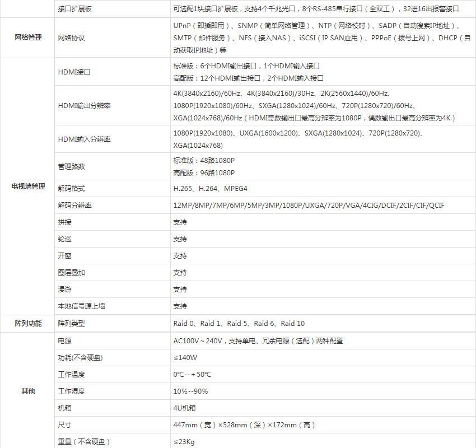476x448 pixels.
Task: Select the 工作温度 row label
Action: [72, 374]
